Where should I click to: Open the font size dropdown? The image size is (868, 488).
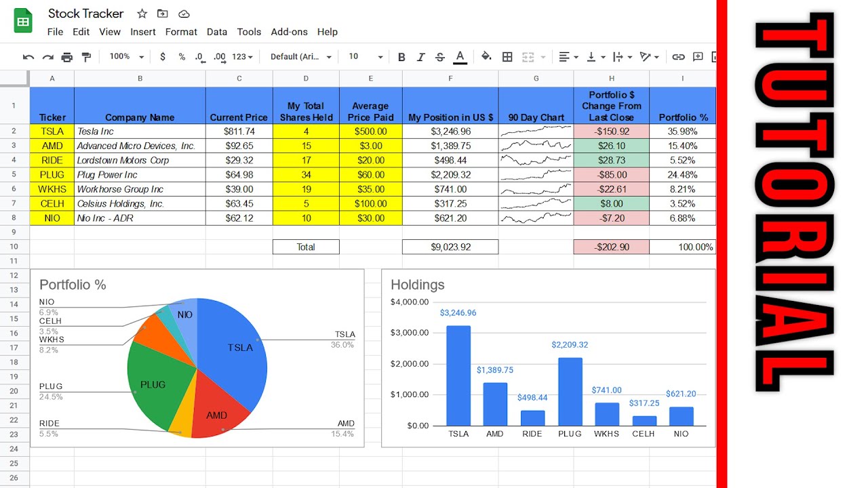pos(366,57)
